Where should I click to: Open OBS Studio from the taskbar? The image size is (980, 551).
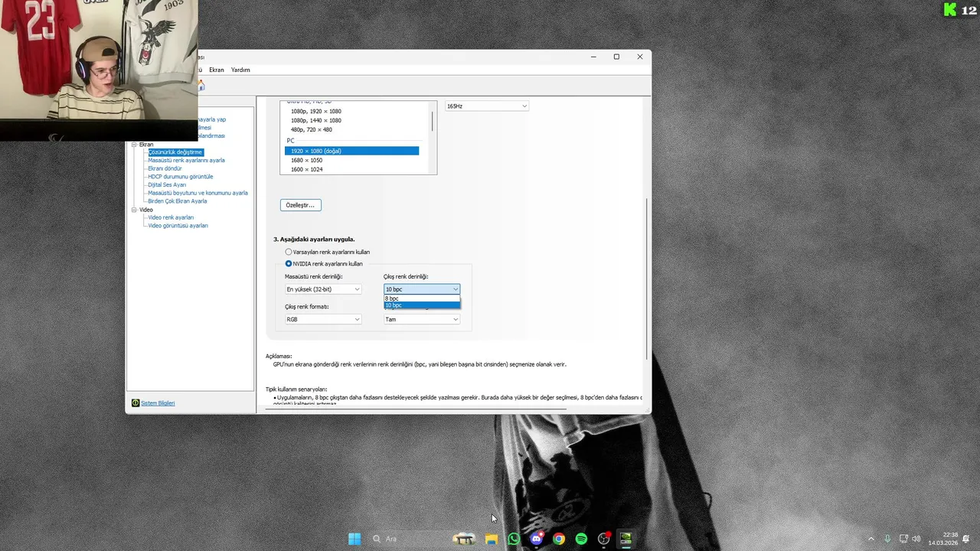604,539
